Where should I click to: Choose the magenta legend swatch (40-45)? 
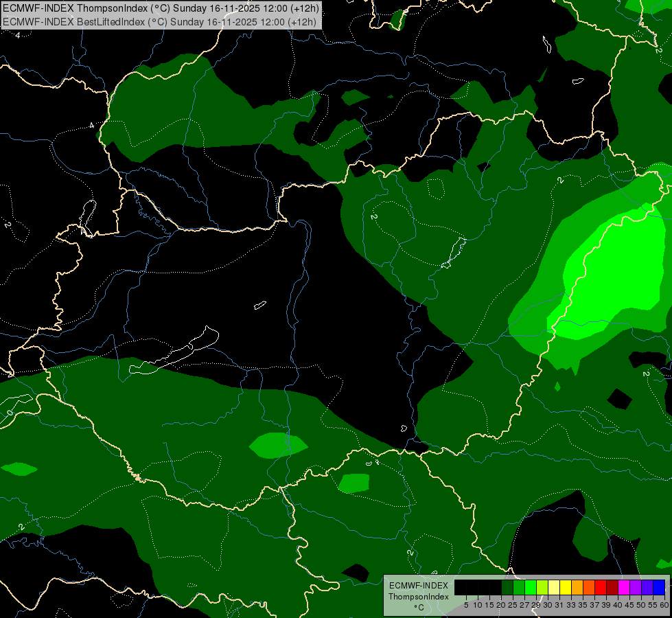tap(624, 587)
